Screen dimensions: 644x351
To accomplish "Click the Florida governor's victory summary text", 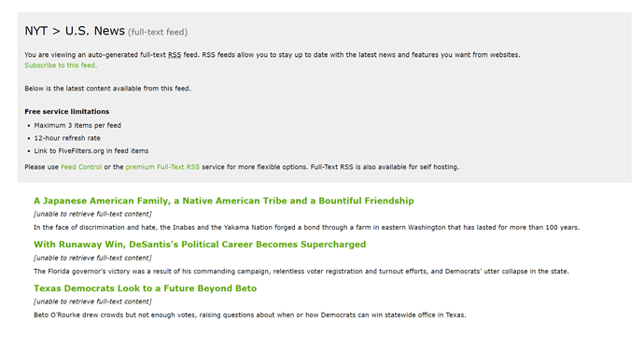I will point(301,272).
